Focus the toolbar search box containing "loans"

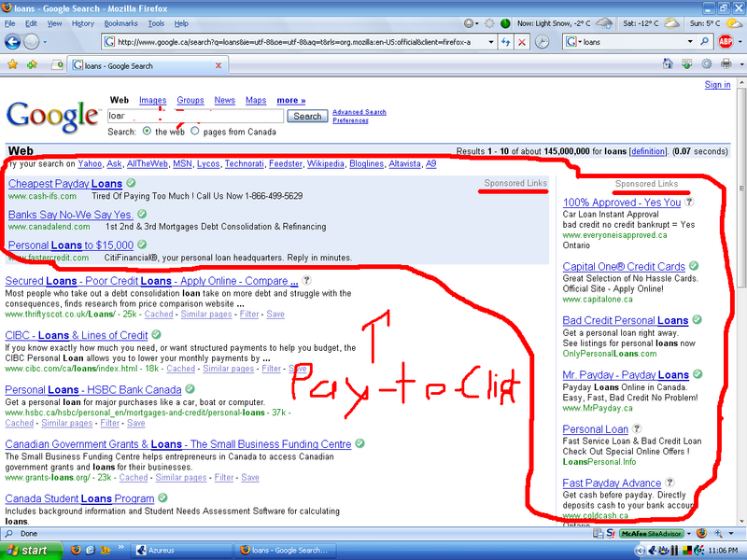click(x=635, y=42)
